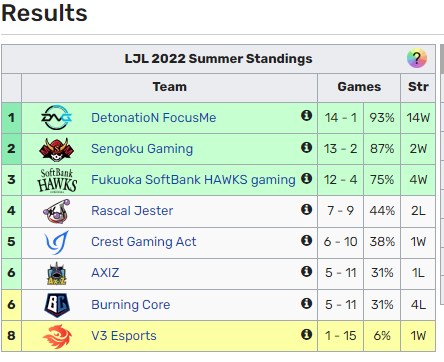
Task: Click the rainbow help question mark icon
Action: tap(417, 58)
